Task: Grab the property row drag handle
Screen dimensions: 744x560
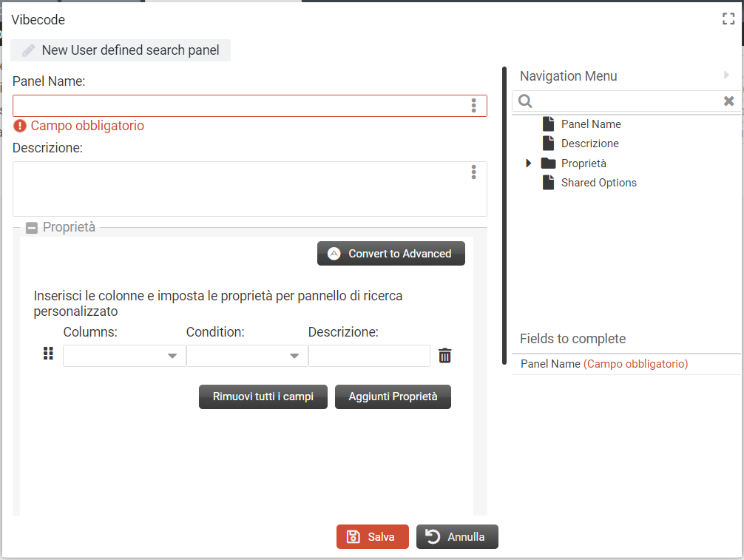Action: [x=48, y=354]
